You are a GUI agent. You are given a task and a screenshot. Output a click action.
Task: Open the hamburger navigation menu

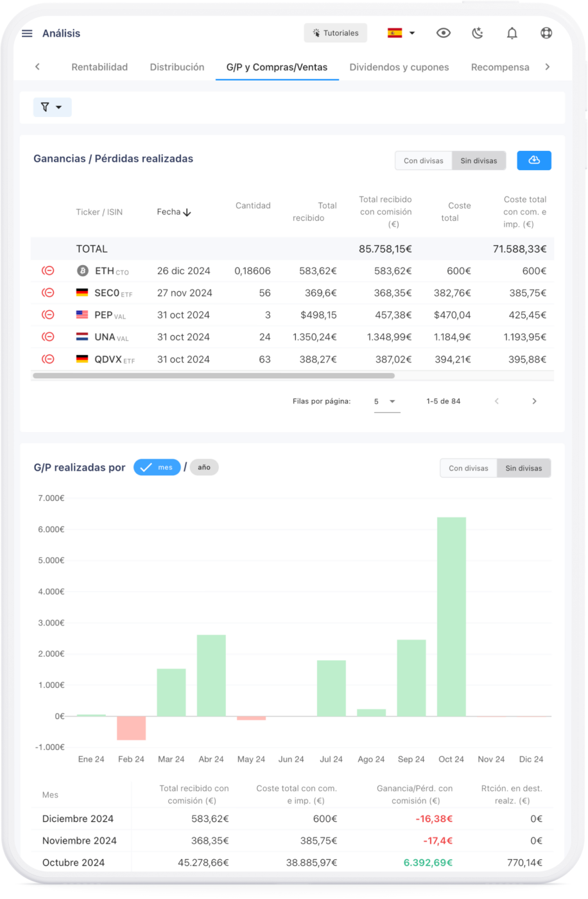(x=27, y=33)
